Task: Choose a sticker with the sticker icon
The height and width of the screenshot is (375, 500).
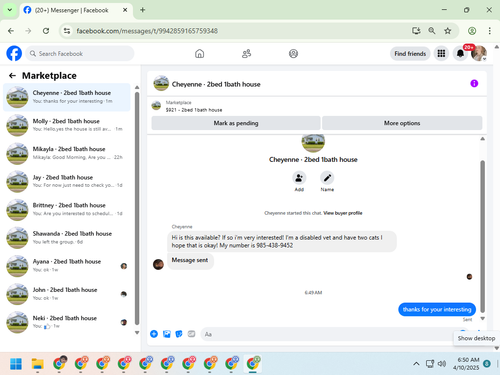Action: [179, 334]
